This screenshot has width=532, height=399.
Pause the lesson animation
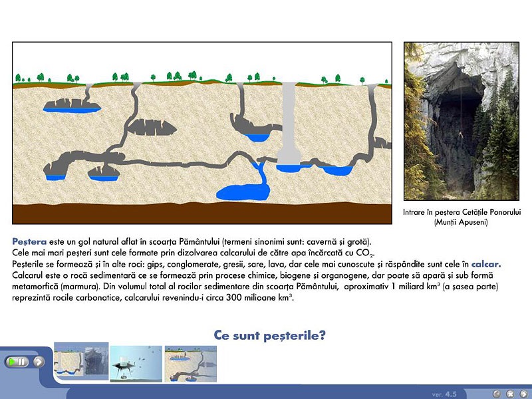coord(18,362)
